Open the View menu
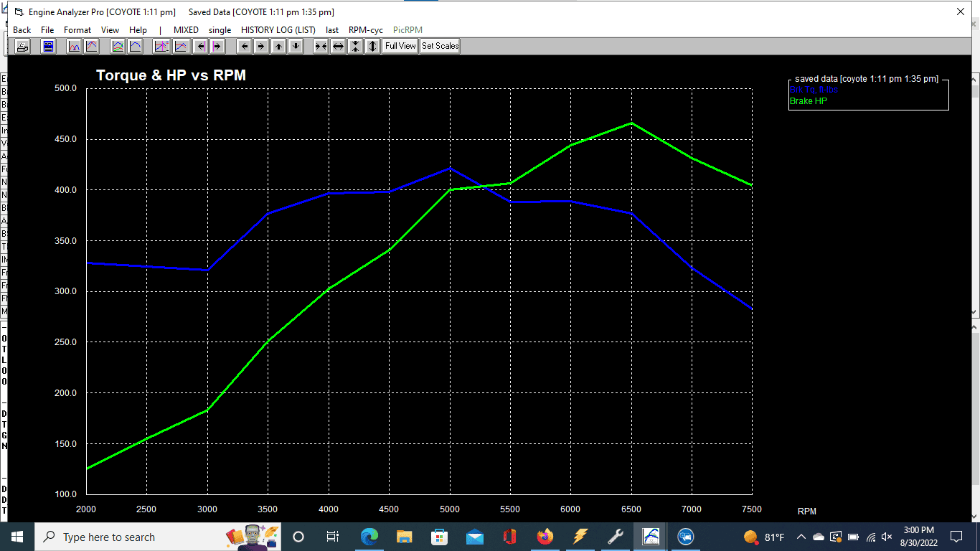The height and width of the screenshot is (551, 980). point(110,30)
